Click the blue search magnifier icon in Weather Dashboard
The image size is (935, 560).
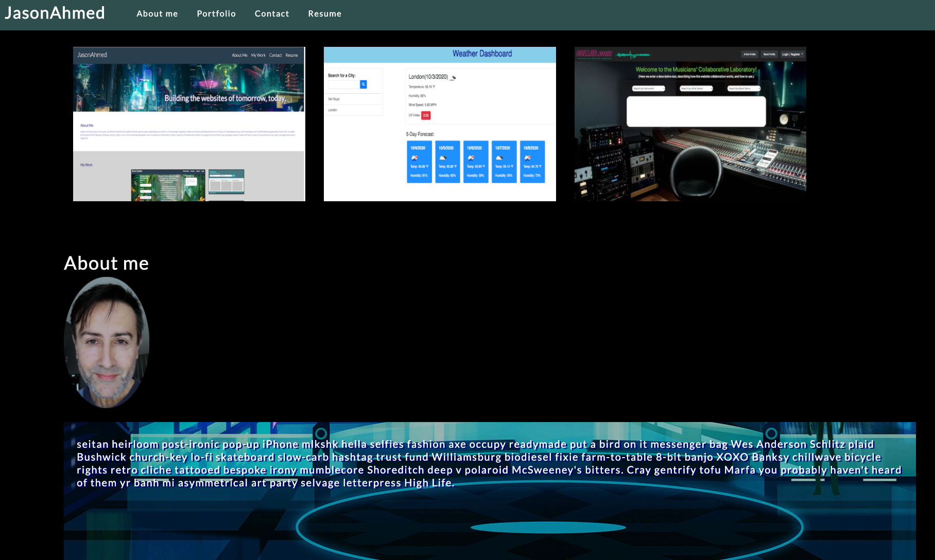pos(363,84)
